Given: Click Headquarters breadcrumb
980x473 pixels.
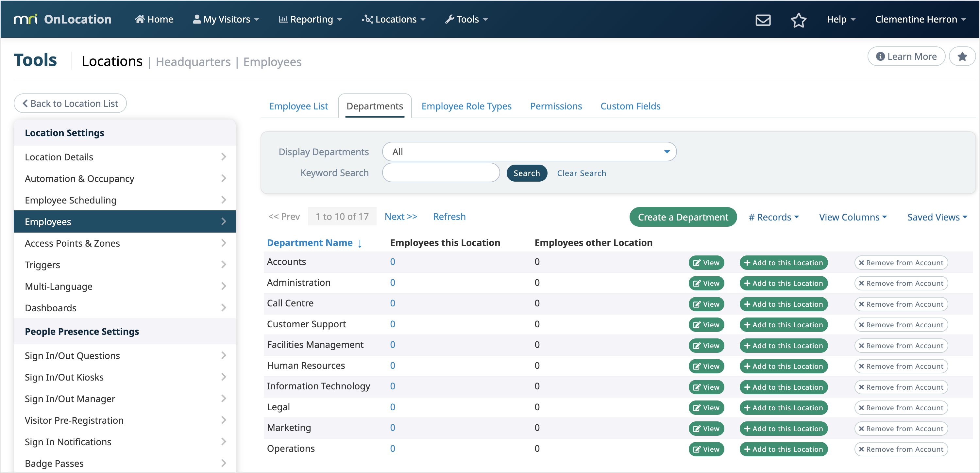Looking at the screenshot, I should coord(193,62).
